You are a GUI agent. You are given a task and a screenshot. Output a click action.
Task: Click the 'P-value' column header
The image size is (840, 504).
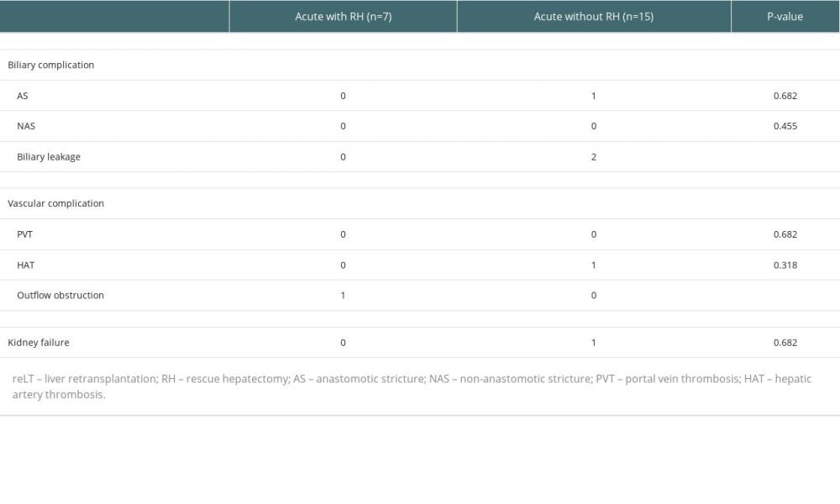click(785, 17)
